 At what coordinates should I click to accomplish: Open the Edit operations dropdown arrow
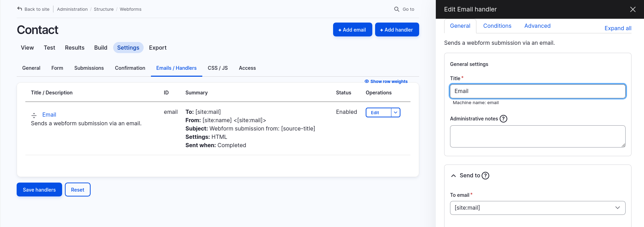396,112
